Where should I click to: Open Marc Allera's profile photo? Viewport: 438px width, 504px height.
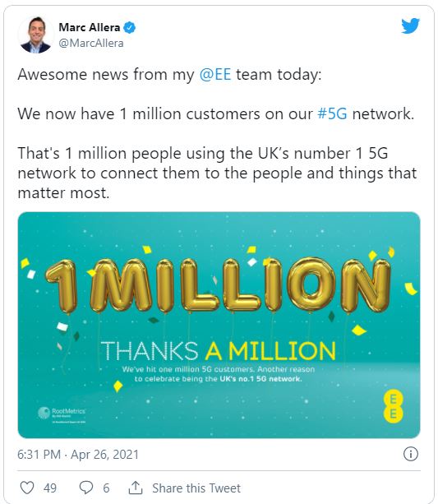[x=35, y=35]
